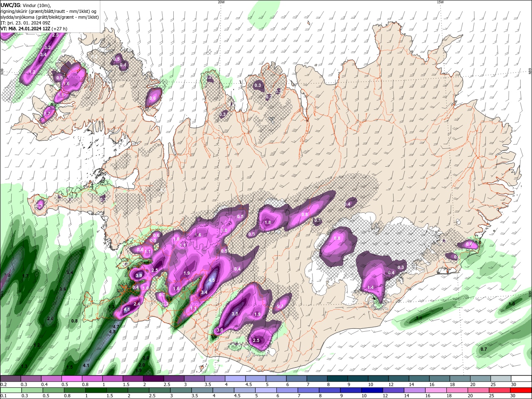
Task: Click the '20W' longitude label
Action: [221, 2]
